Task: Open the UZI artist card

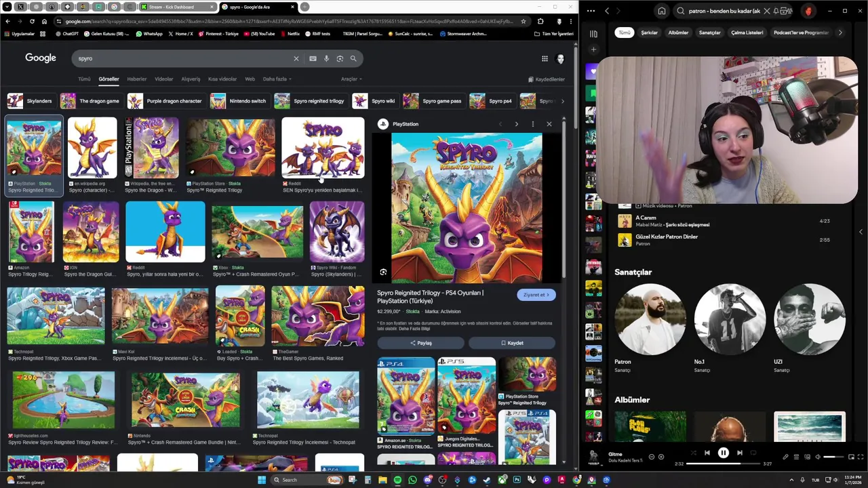Action: point(809,329)
